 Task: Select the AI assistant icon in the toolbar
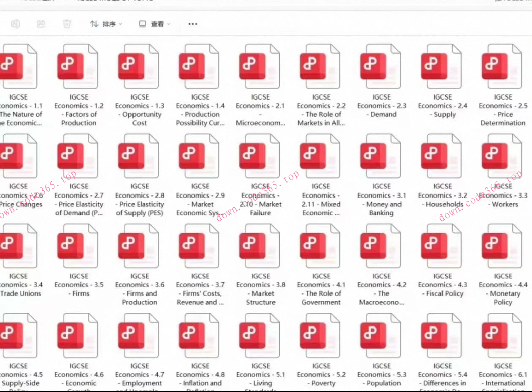(15, 24)
